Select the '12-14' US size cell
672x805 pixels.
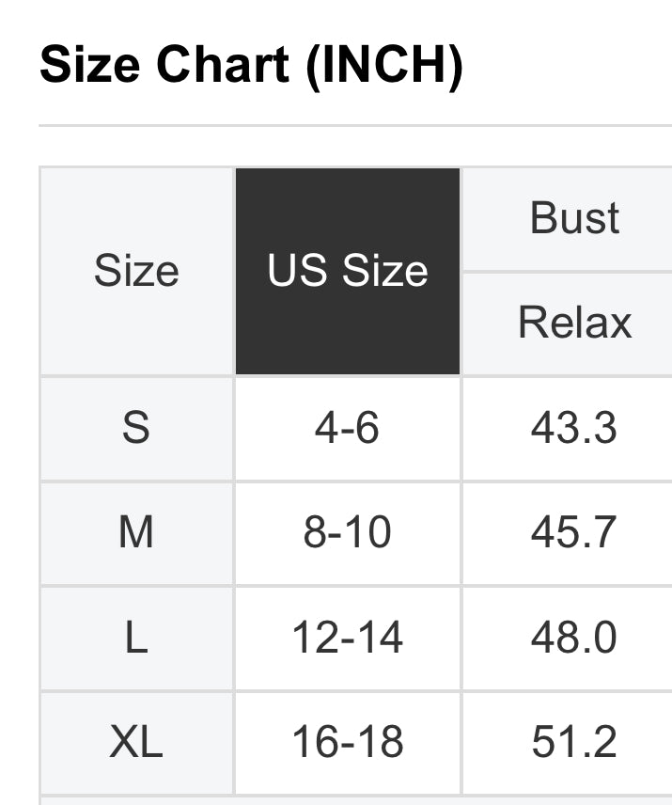[x=348, y=639]
